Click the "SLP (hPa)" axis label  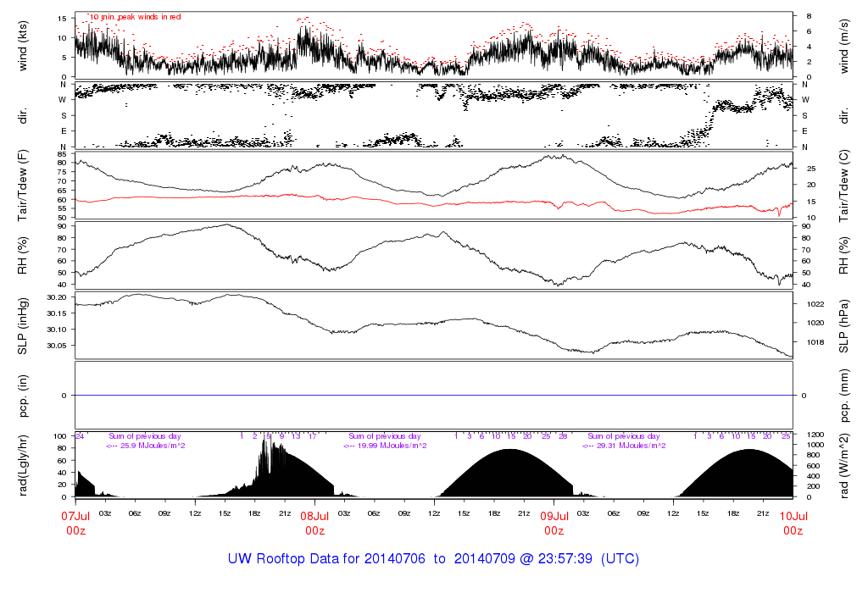[x=845, y=324]
